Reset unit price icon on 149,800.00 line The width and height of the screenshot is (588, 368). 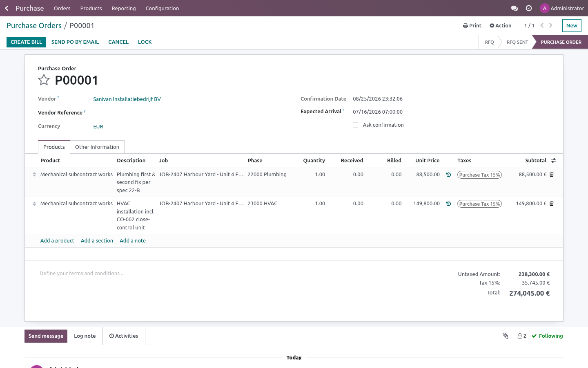(448, 204)
